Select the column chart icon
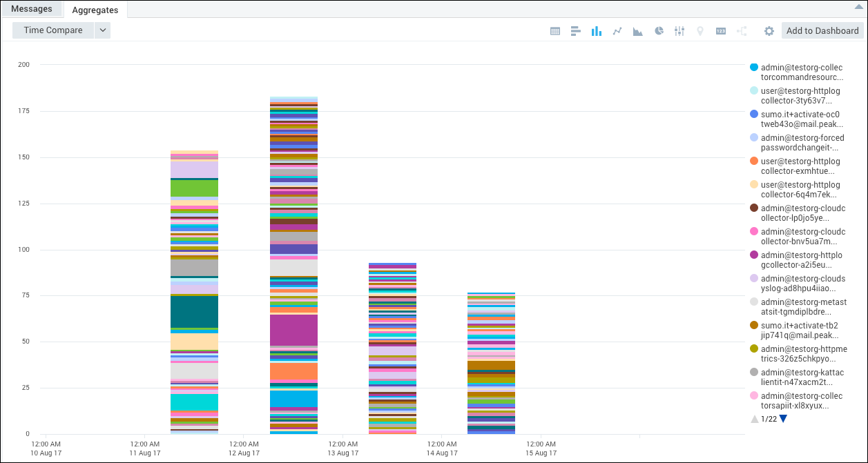Image resolution: width=868 pixels, height=463 pixels. click(597, 31)
